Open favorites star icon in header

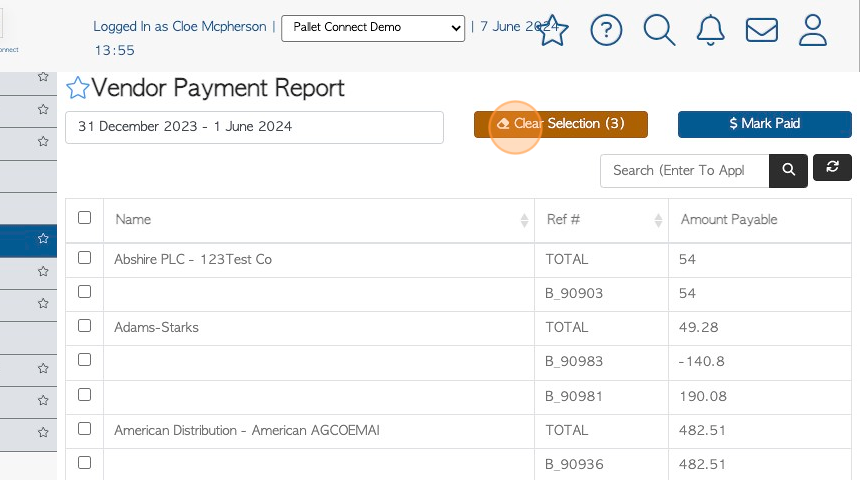click(552, 31)
